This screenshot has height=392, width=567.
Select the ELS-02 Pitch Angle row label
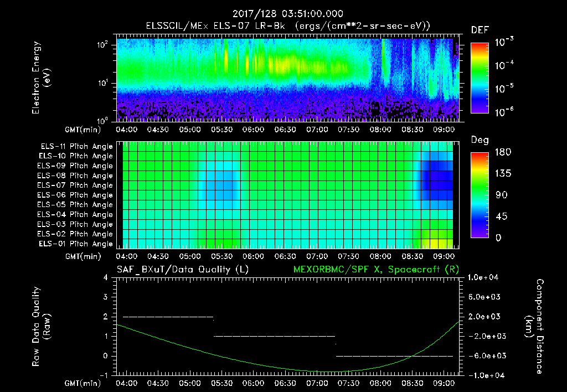click(x=75, y=234)
